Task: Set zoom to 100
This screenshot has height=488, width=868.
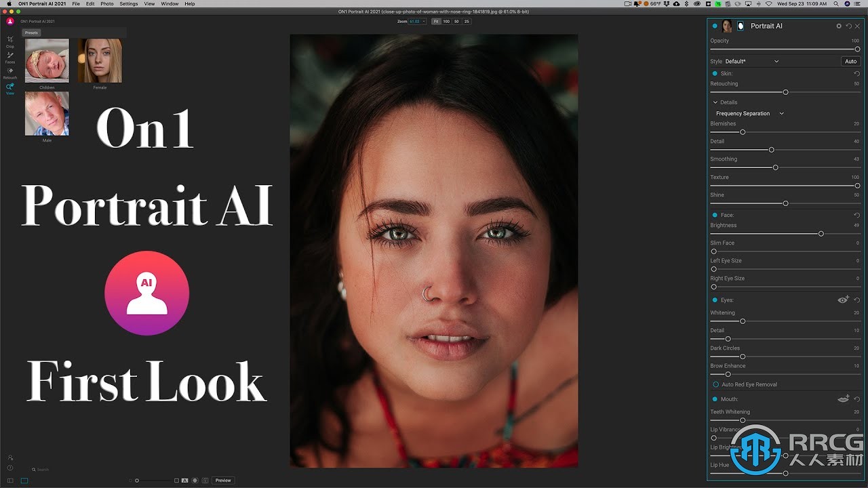Action: tap(446, 22)
